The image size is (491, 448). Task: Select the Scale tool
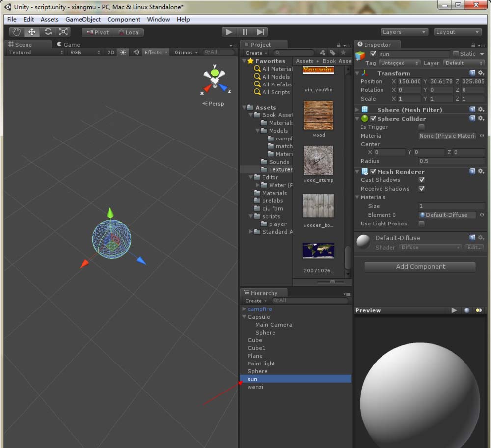63,32
